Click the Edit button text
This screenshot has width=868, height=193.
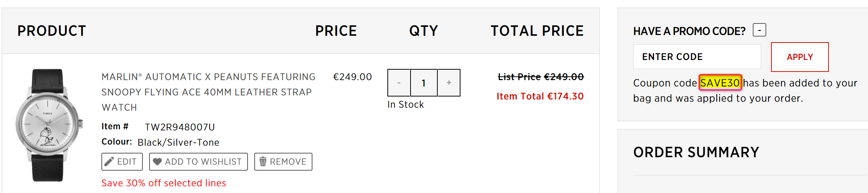click(x=127, y=162)
